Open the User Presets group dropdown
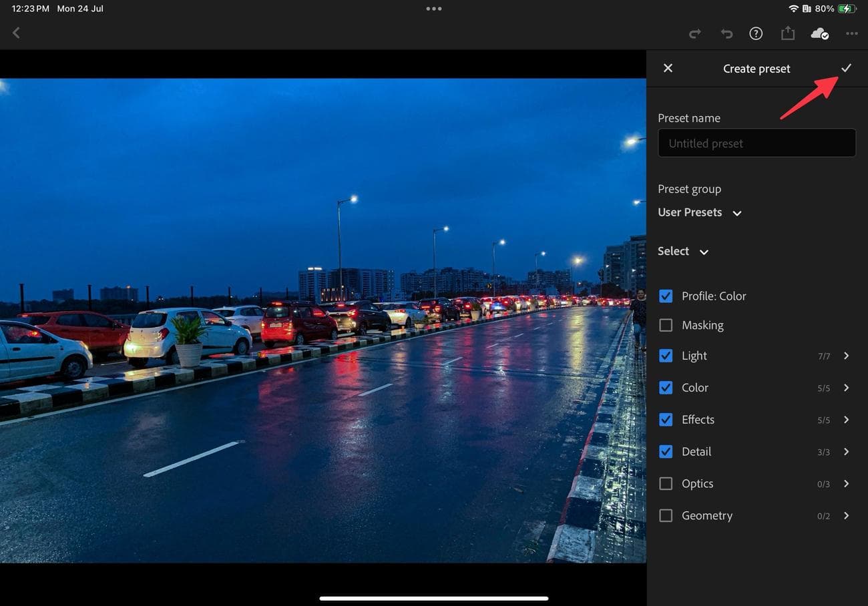Image resolution: width=868 pixels, height=606 pixels. tap(700, 212)
